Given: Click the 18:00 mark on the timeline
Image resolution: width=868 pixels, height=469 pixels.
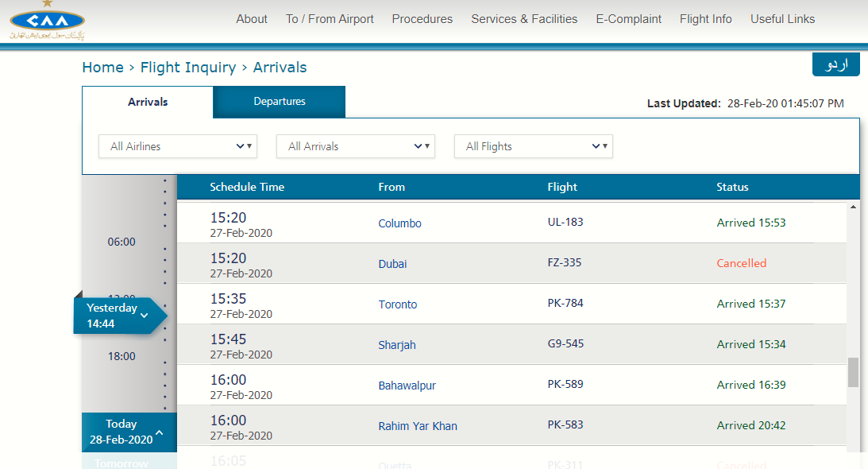Looking at the screenshot, I should 122,356.
